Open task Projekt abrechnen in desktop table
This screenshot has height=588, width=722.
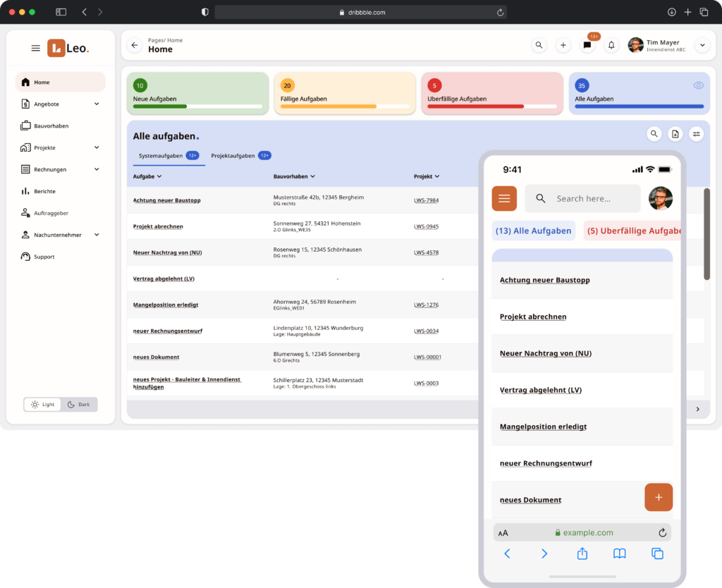pos(158,226)
